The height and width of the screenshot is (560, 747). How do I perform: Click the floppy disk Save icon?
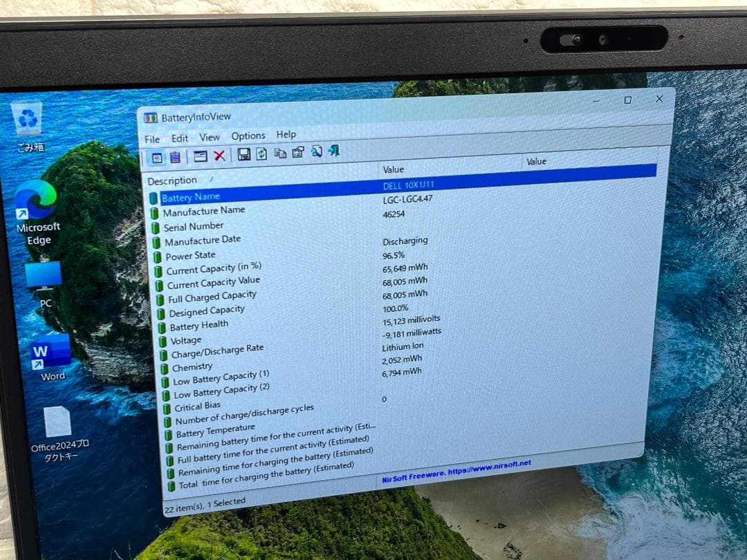point(244,154)
